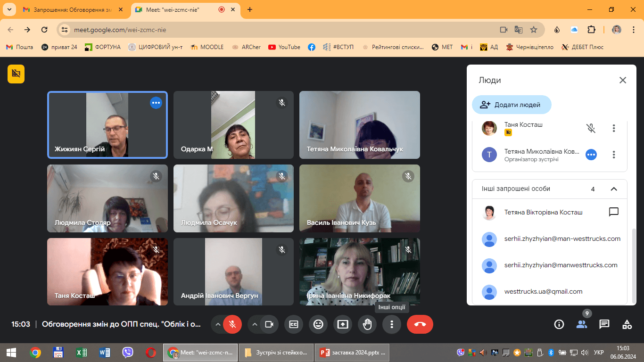Open the emoji reactions button
The image size is (644, 362).
click(x=318, y=324)
